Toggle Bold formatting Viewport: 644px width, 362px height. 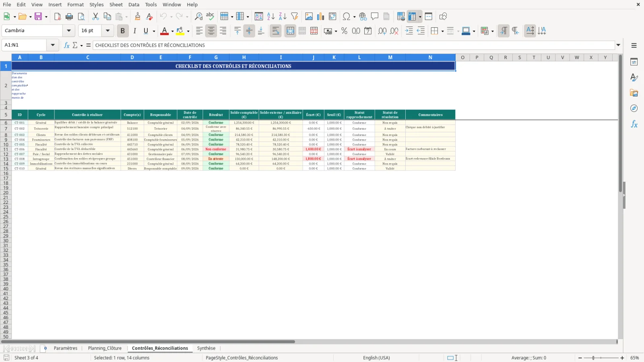pos(123,31)
